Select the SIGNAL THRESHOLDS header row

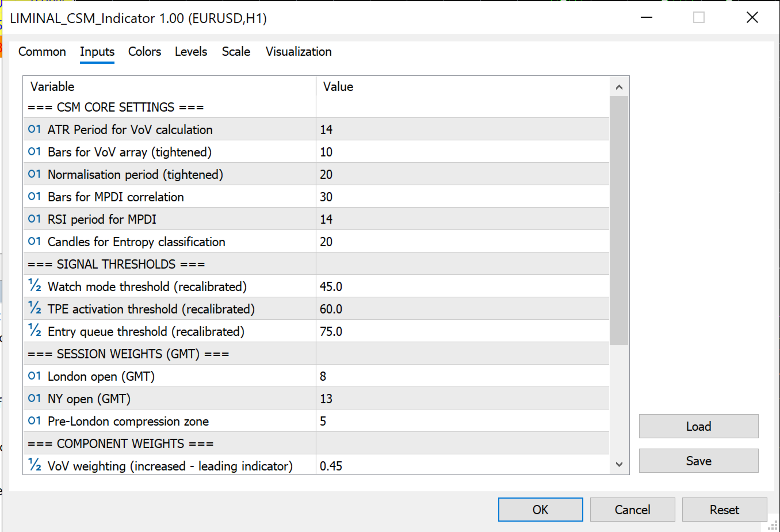(x=316, y=264)
